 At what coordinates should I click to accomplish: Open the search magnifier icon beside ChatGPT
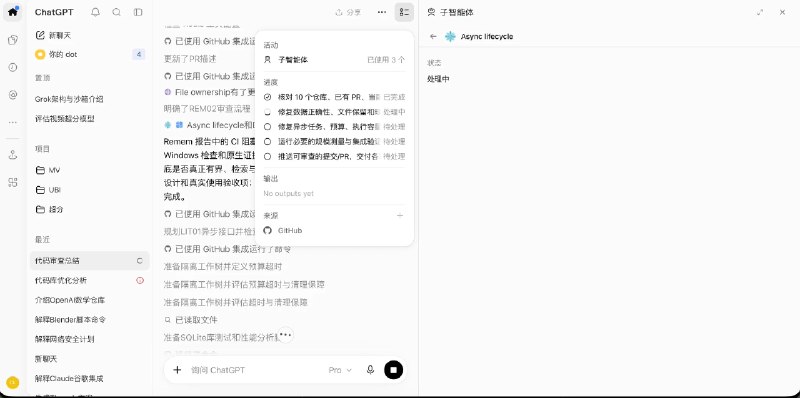pos(116,12)
